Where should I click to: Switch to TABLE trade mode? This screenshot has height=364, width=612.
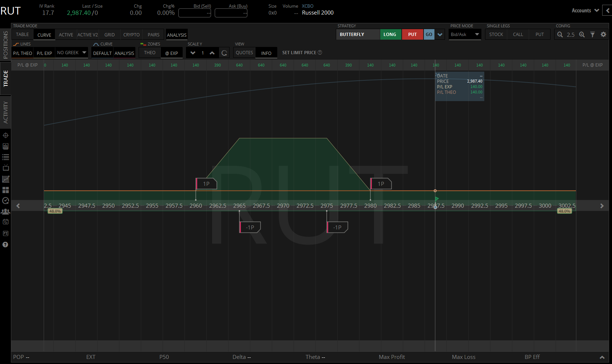click(22, 35)
